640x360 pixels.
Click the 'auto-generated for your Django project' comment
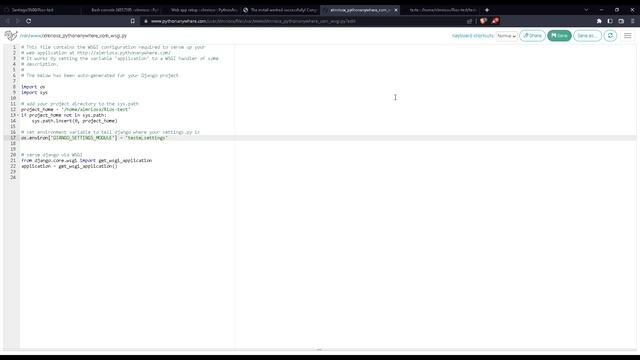pos(100,76)
